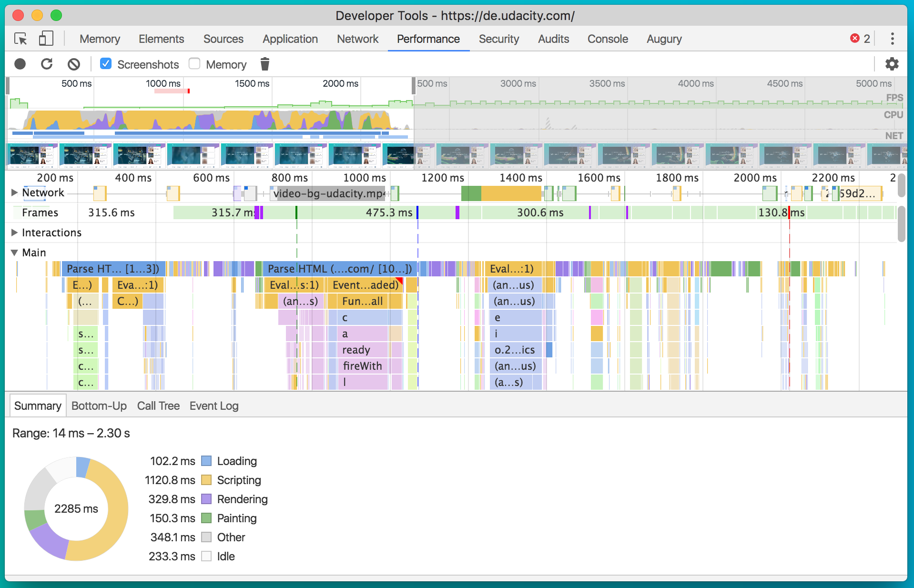Click the red error count indicator

[x=860, y=39]
